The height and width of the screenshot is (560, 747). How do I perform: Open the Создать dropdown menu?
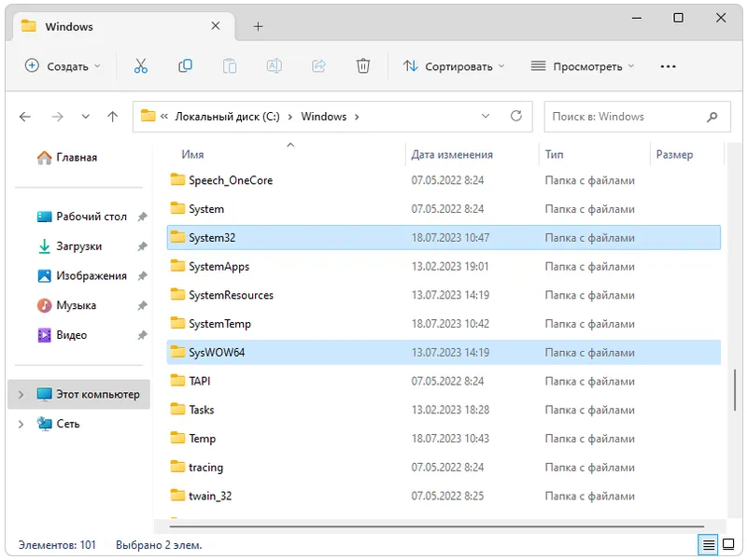[x=63, y=66]
